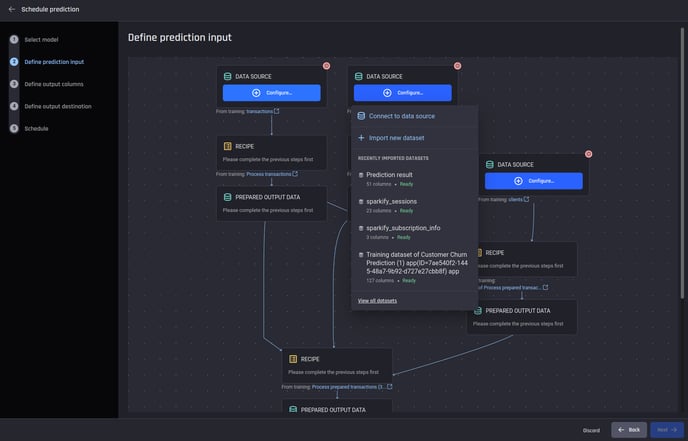Open the transactions training link
Screen dimensions: 688x441
tap(259, 111)
